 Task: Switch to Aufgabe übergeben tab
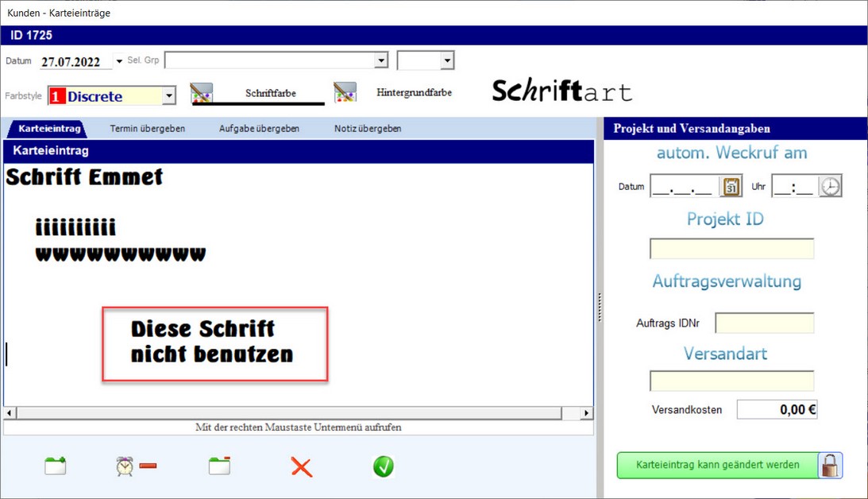(x=259, y=128)
